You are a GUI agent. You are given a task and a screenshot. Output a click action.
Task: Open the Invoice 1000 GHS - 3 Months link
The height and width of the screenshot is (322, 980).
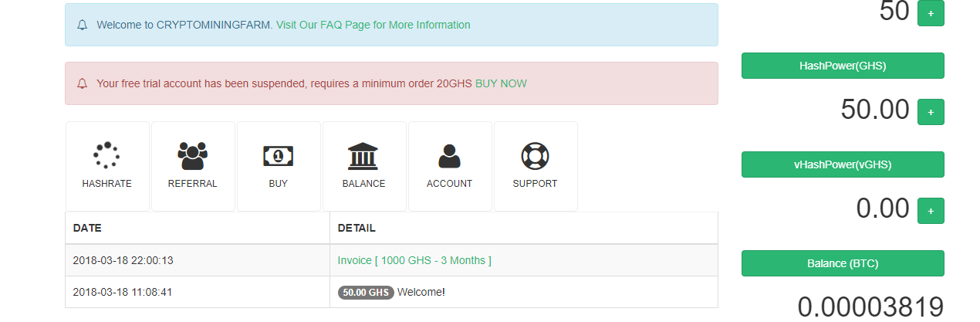click(414, 260)
